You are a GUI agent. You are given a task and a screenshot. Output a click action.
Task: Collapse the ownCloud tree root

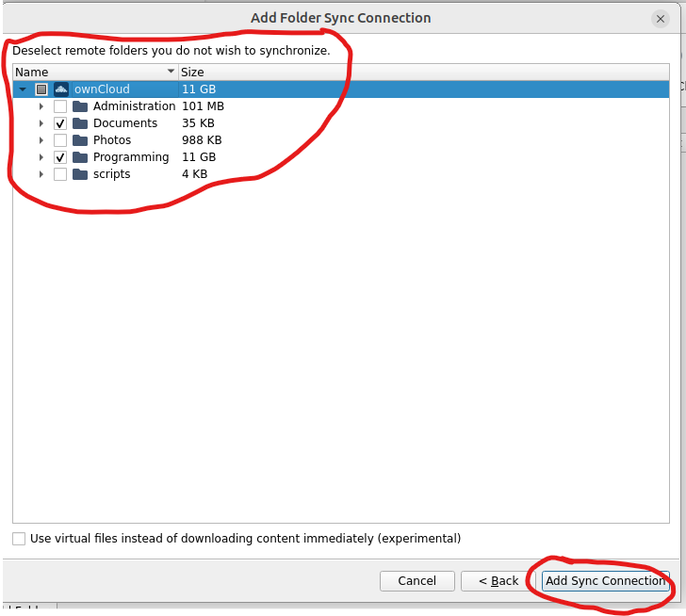(23, 89)
